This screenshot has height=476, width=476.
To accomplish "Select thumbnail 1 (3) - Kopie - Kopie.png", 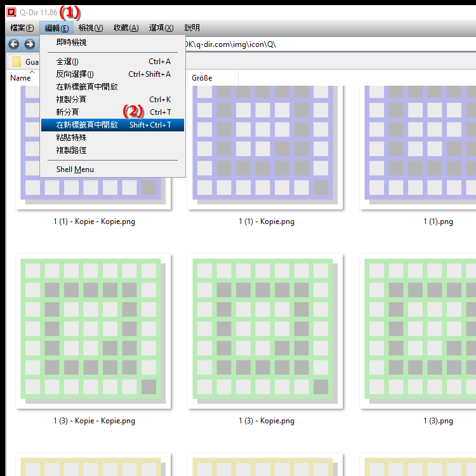I will click(93, 331).
